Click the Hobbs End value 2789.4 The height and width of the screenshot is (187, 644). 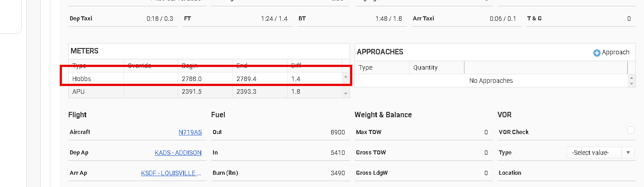pos(246,79)
